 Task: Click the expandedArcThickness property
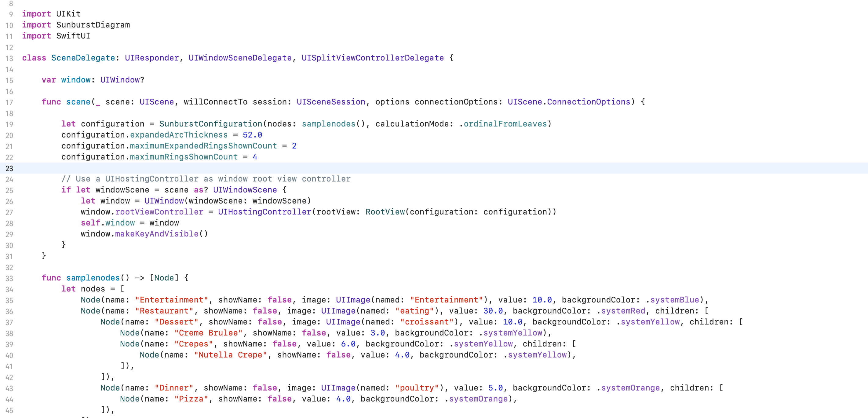click(179, 135)
